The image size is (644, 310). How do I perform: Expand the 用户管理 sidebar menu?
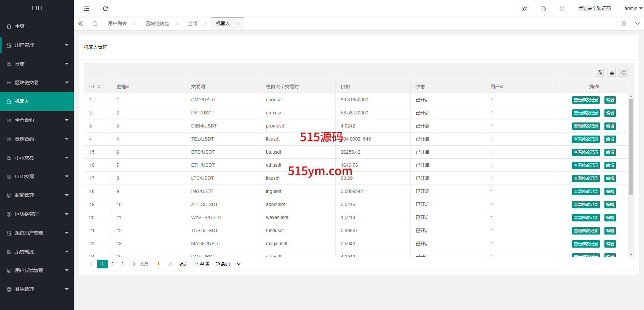point(37,45)
